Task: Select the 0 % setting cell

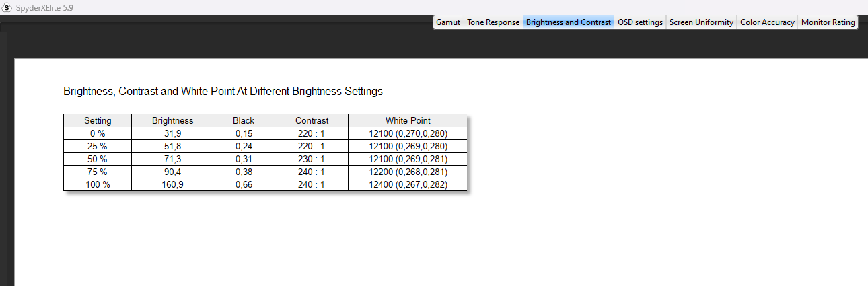Action: click(98, 133)
